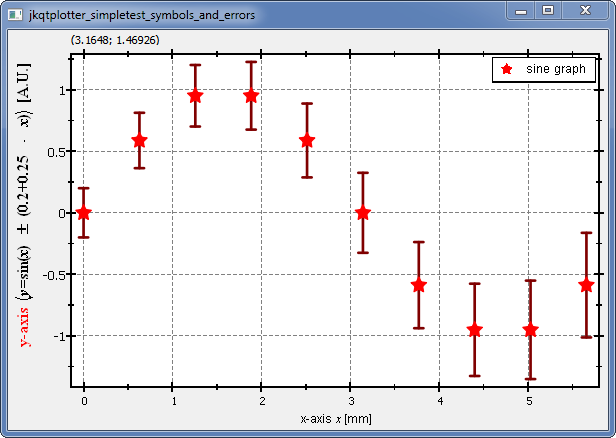Pick the second star marker from the left
Screen dimensions: 616x438
(140, 141)
